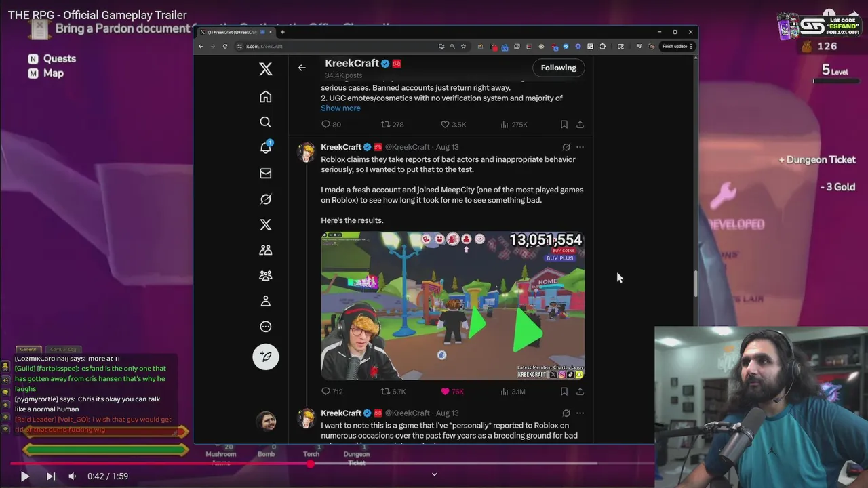Bookmark page with the star icon
Screen dimensions: 868x488
463,46
